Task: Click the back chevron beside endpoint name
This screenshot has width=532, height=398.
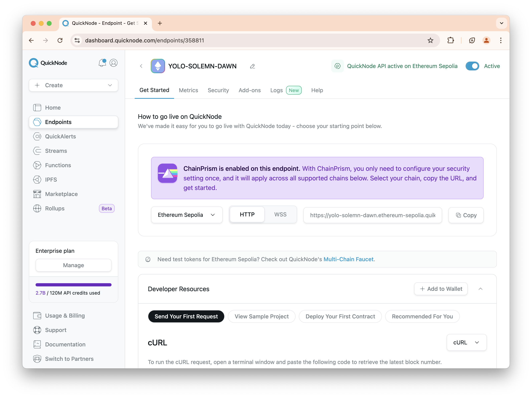Action: [141, 66]
